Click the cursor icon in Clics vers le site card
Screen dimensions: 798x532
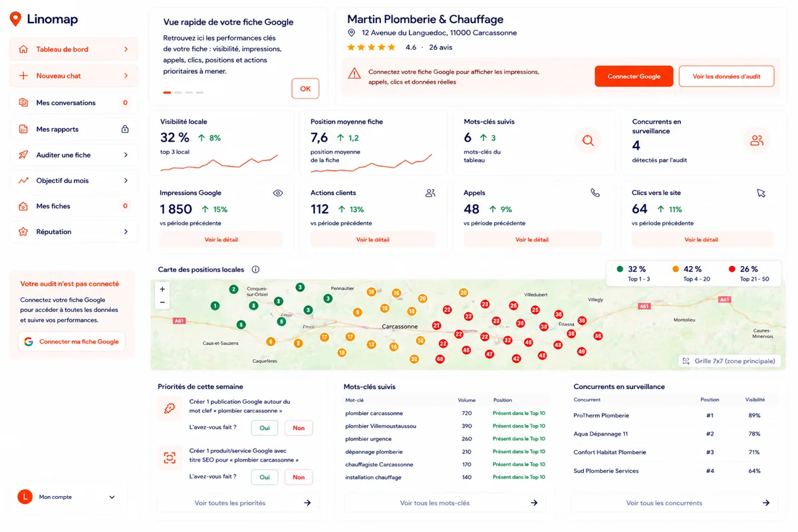(x=761, y=193)
